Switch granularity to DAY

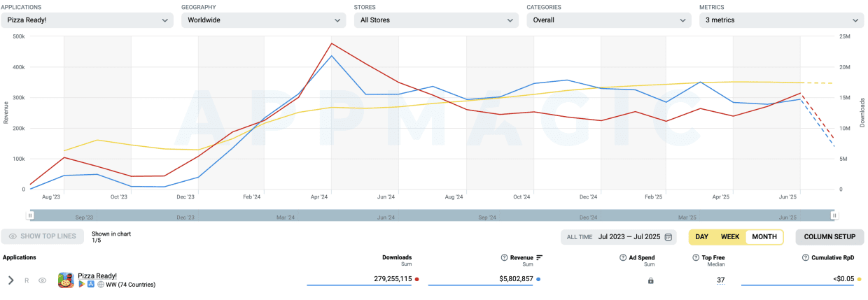[x=701, y=237]
